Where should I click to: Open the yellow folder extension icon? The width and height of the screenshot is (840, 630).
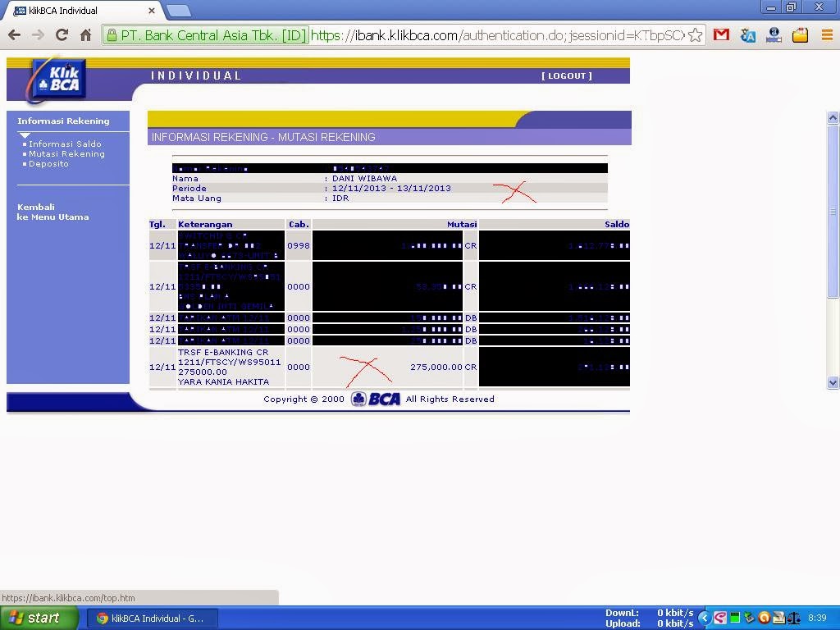point(800,35)
